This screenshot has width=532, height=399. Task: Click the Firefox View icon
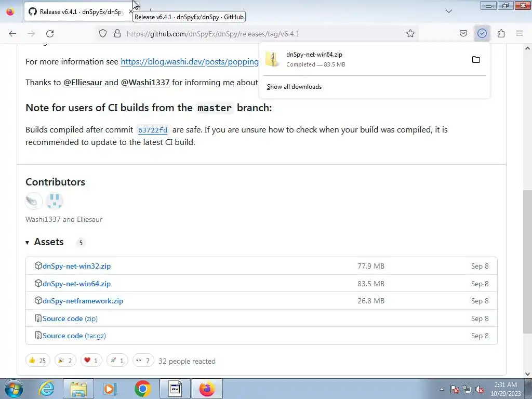click(x=10, y=12)
